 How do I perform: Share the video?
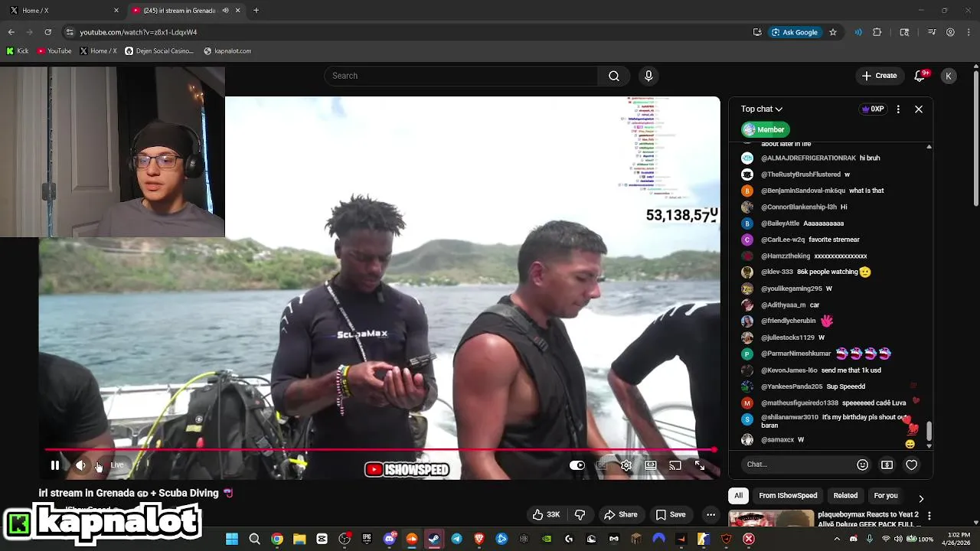[x=621, y=514]
